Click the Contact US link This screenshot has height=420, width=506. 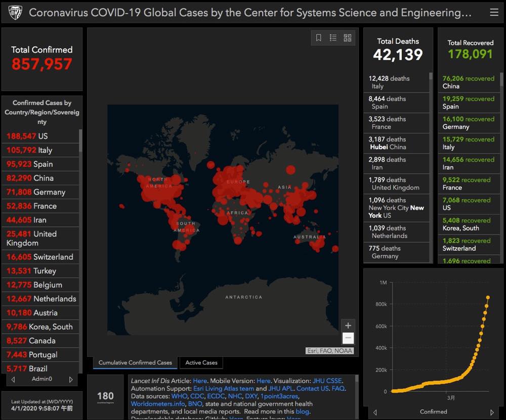pos(312,388)
